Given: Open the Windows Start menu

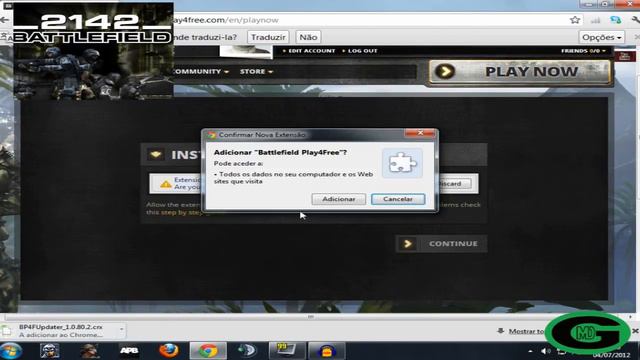Looking at the screenshot, I should coord(11,351).
